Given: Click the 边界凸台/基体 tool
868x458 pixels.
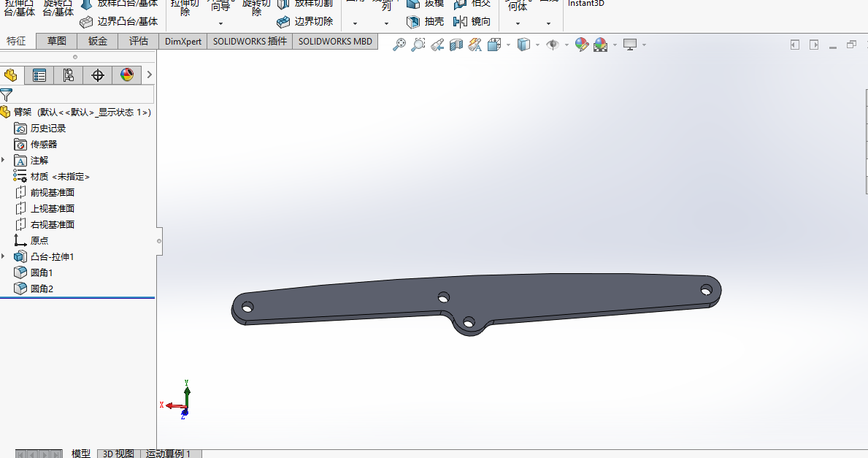Looking at the screenshot, I should tap(118, 22).
